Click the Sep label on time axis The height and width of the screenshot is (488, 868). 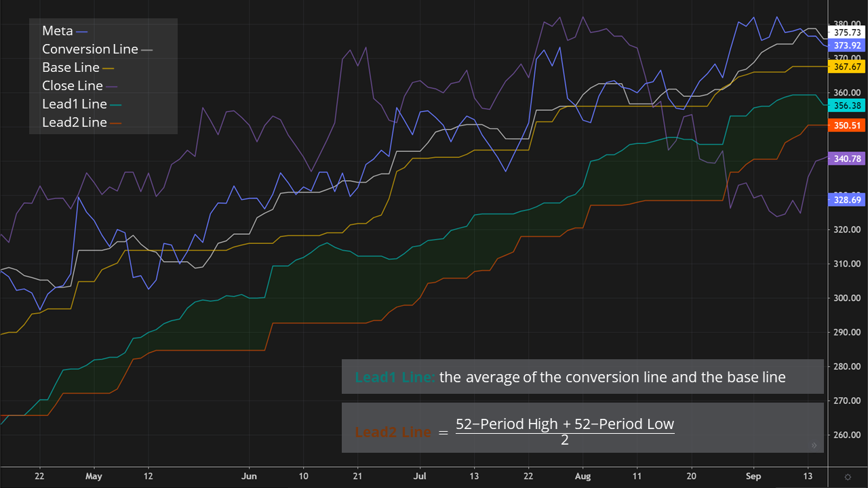[x=753, y=476]
